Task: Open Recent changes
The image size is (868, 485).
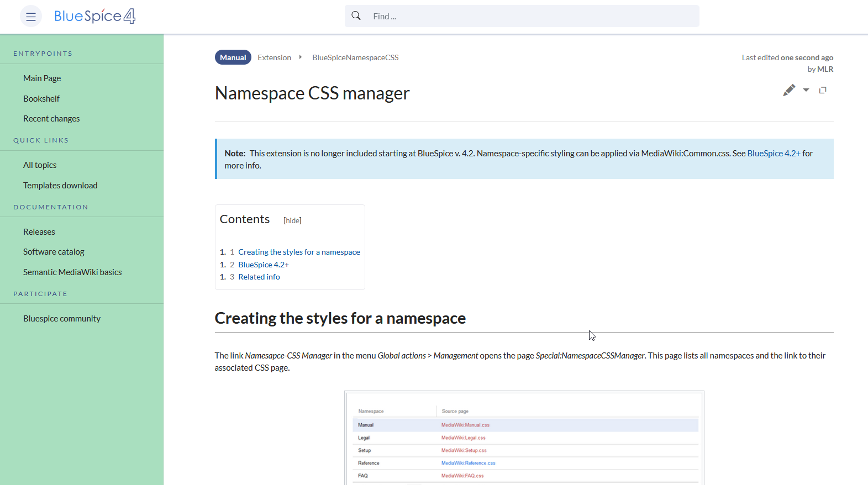Action: pos(51,119)
